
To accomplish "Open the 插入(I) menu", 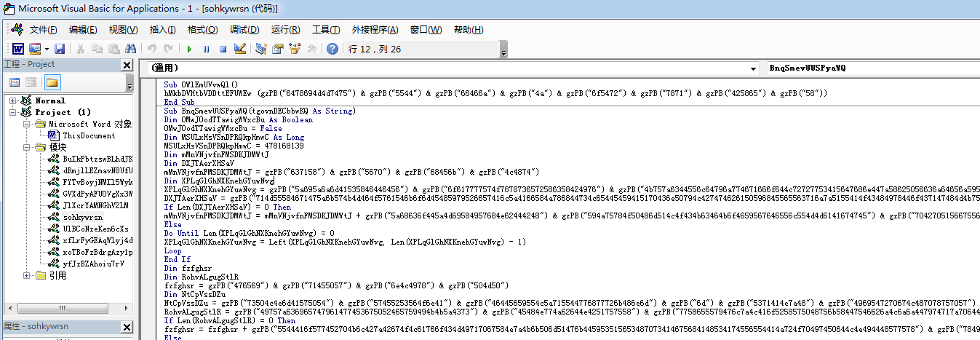I will pyautogui.click(x=162, y=30).
